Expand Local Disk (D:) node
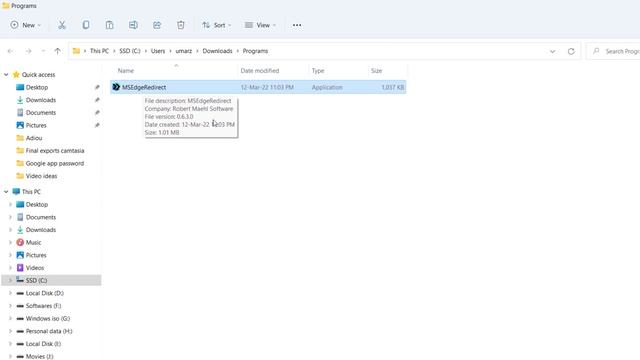The image size is (640, 360). [10, 293]
